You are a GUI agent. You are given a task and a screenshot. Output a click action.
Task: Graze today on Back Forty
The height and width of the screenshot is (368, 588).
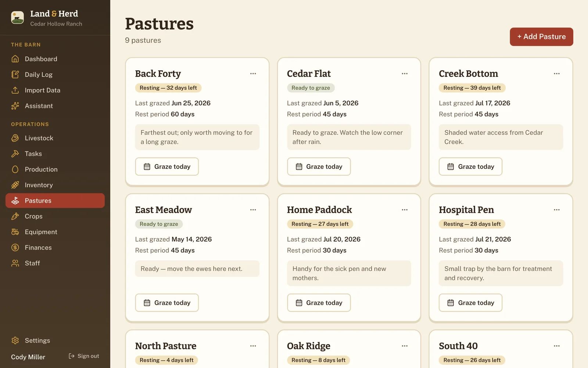[x=167, y=167]
